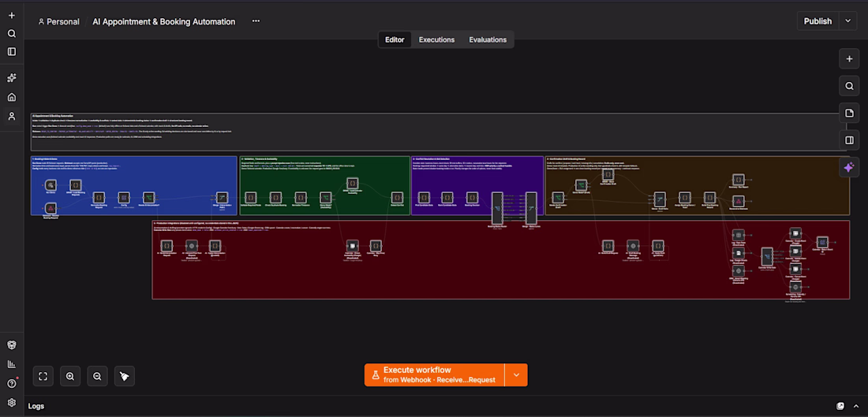Select the Merge Draft Paths node
868x417 pixels.
coord(660,199)
